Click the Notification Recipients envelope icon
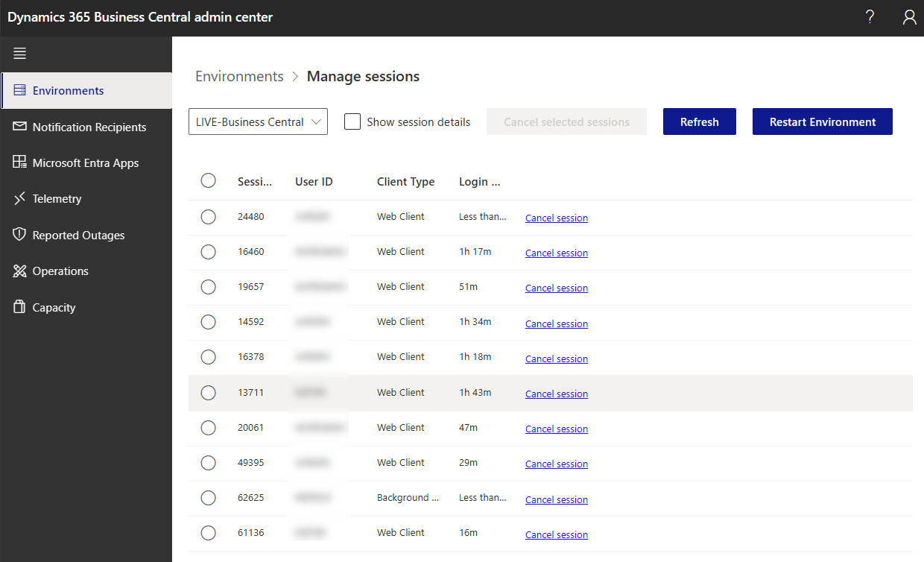 click(x=20, y=127)
